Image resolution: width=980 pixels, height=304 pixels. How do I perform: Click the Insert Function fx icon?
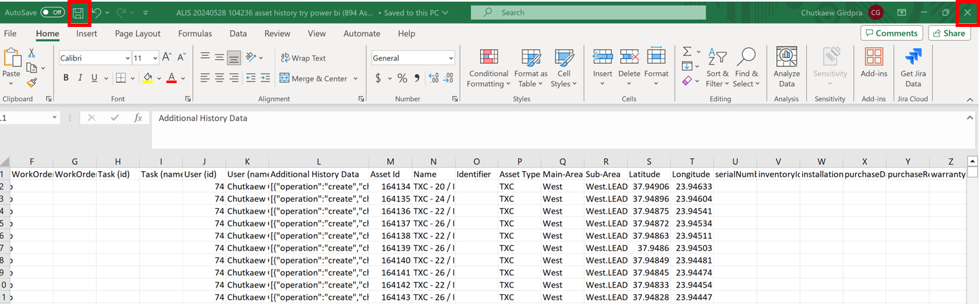138,118
